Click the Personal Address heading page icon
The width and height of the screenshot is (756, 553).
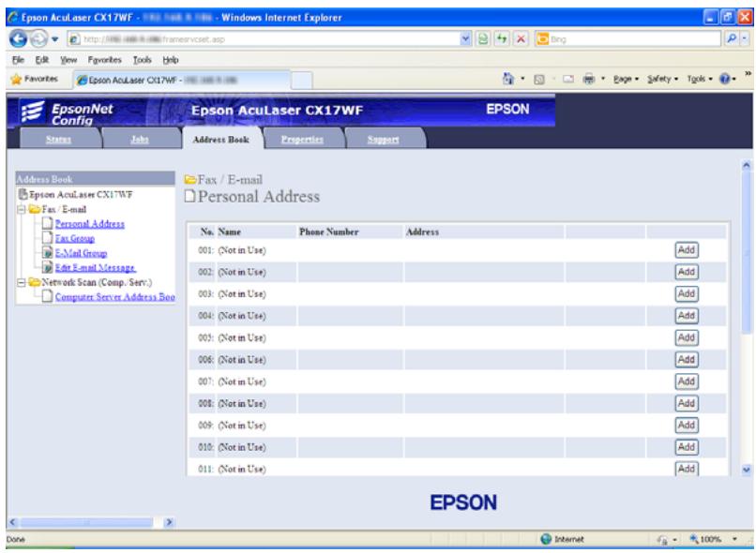pyautogui.click(x=190, y=196)
